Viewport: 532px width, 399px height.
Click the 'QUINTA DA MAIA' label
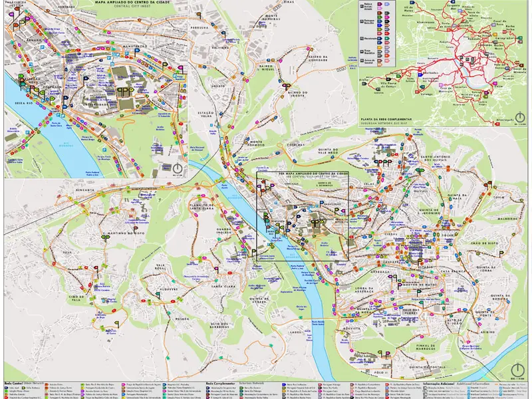(458, 197)
